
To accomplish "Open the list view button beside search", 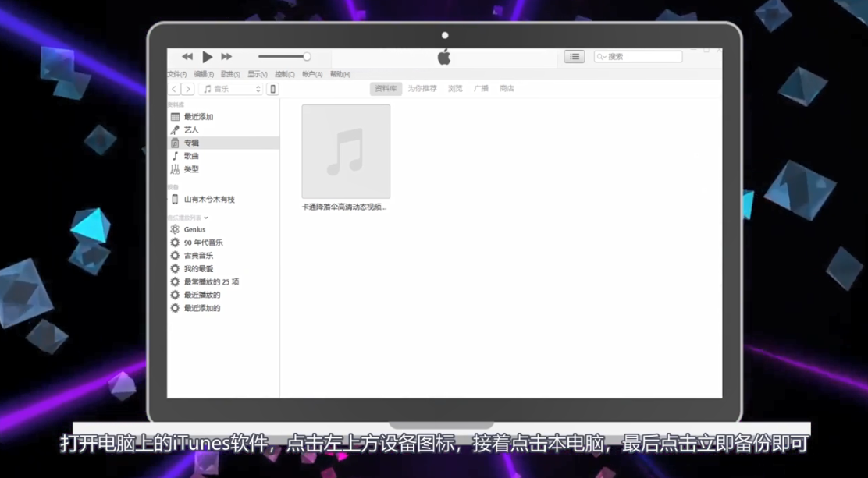I will pyautogui.click(x=574, y=56).
